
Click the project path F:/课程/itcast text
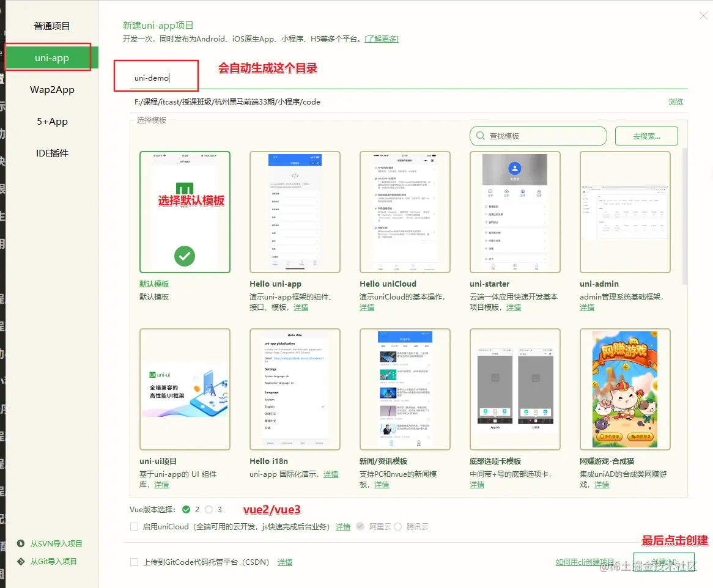coord(227,102)
